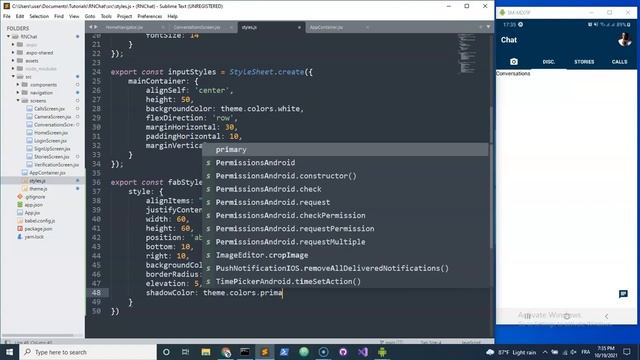
Task: Open the File menu
Action: (7, 16)
